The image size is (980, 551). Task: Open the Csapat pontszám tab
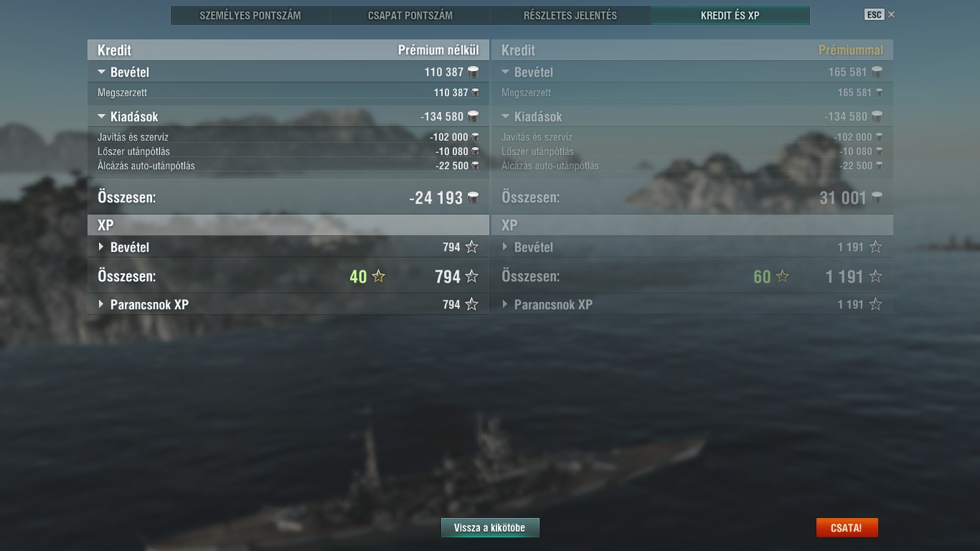coord(410,15)
